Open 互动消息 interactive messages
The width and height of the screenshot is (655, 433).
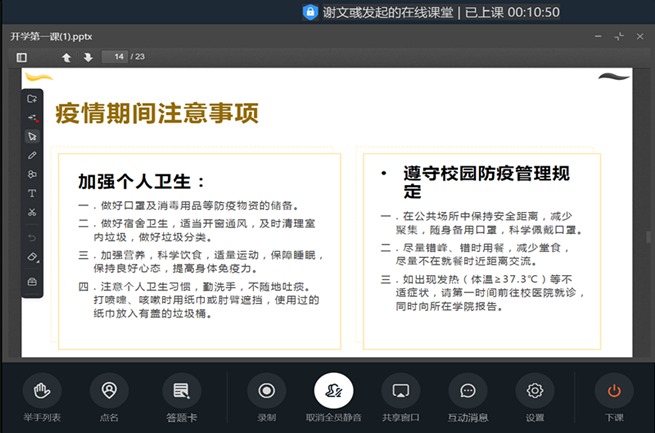(468, 398)
